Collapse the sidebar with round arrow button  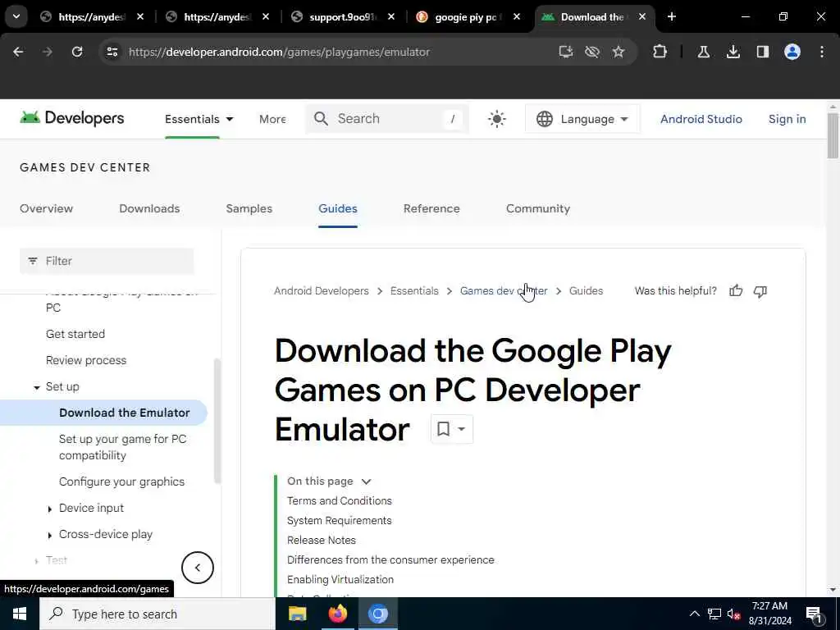198,568
